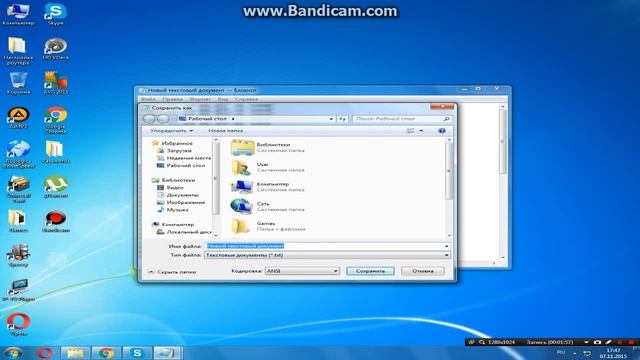Open the Библиотеки folder in file list
The image size is (640, 360).
[x=268, y=147]
